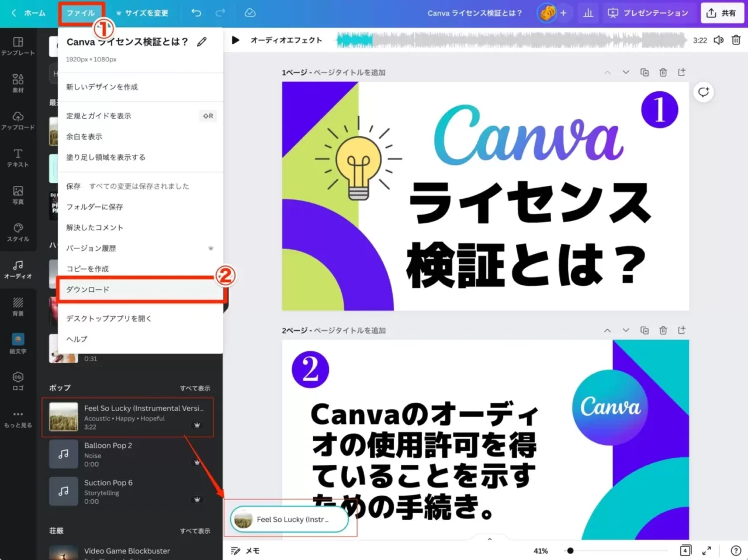
Task: Select Feel So Lucky audio track
Action: [127, 417]
